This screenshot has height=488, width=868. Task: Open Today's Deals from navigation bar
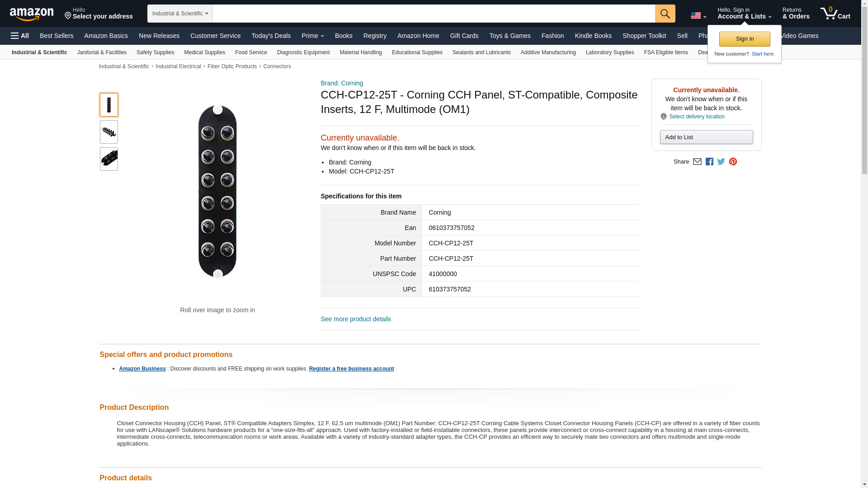click(271, 36)
